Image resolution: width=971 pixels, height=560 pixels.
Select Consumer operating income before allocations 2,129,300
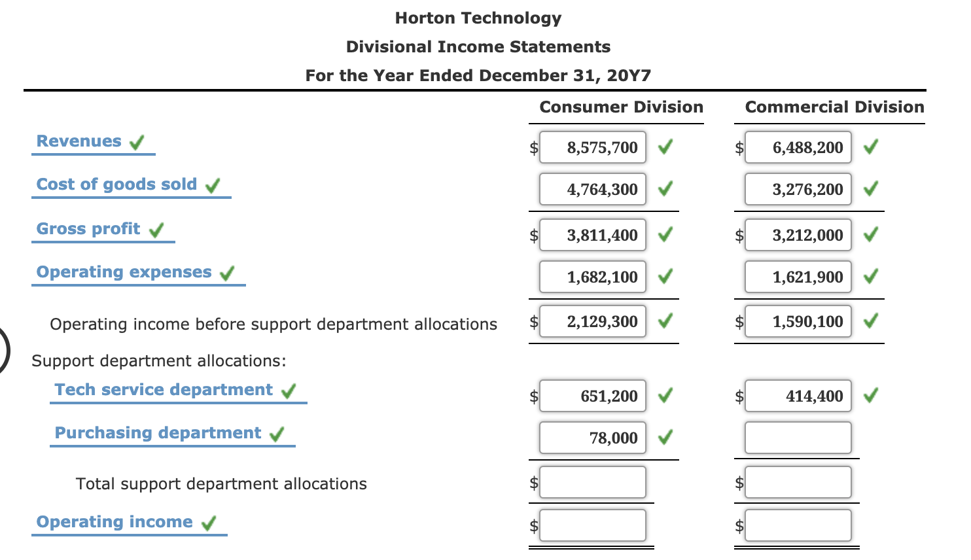coord(593,321)
